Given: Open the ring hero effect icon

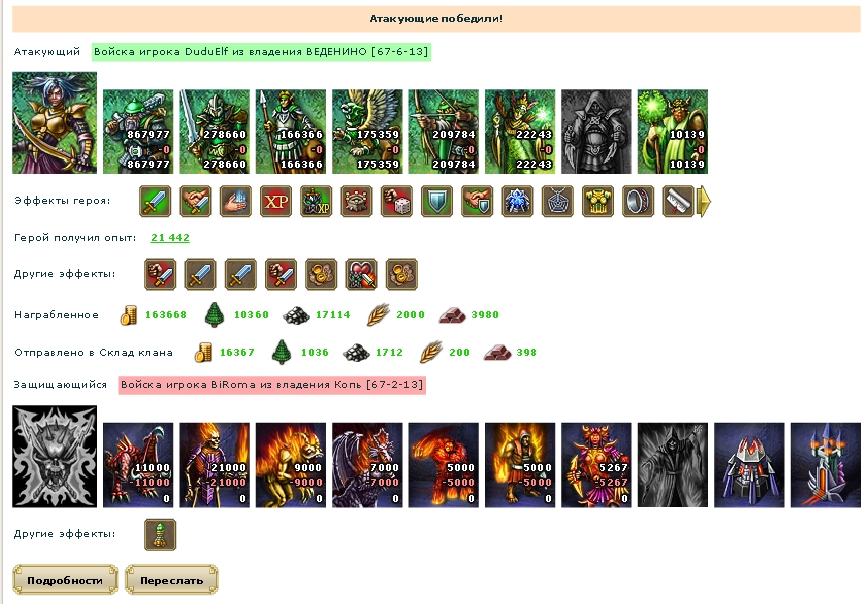Looking at the screenshot, I should 638,201.
